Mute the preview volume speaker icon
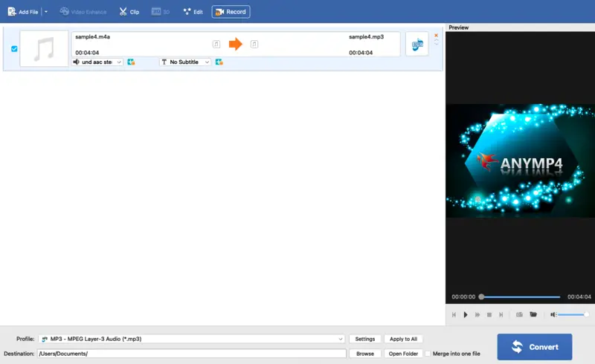The image size is (595, 364). pyautogui.click(x=553, y=314)
